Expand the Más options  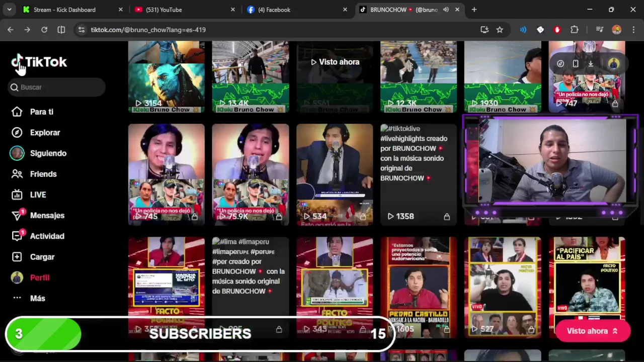point(37,298)
